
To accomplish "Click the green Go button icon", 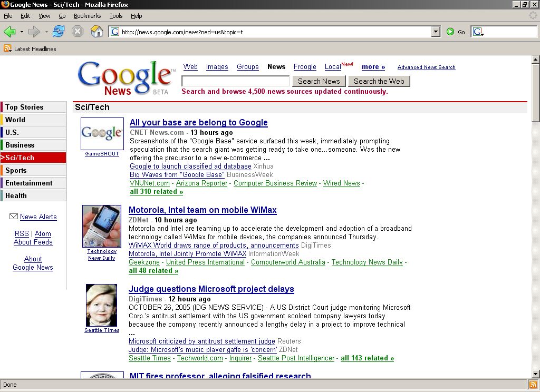I will 450,32.
